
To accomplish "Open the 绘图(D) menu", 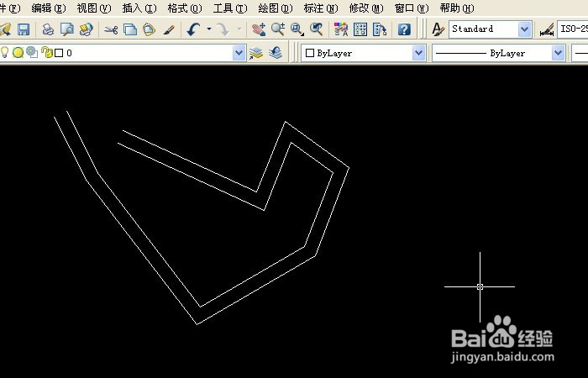I will pos(276,8).
